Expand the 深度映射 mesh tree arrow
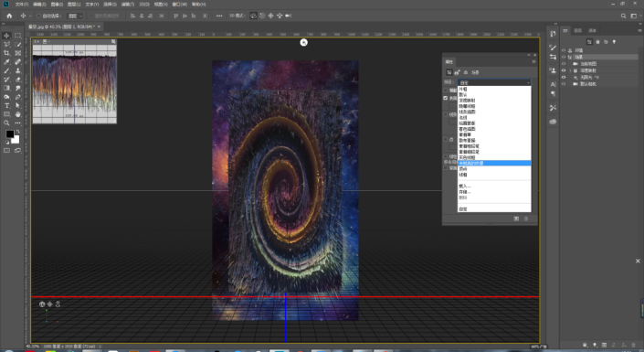 coord(570,70)
